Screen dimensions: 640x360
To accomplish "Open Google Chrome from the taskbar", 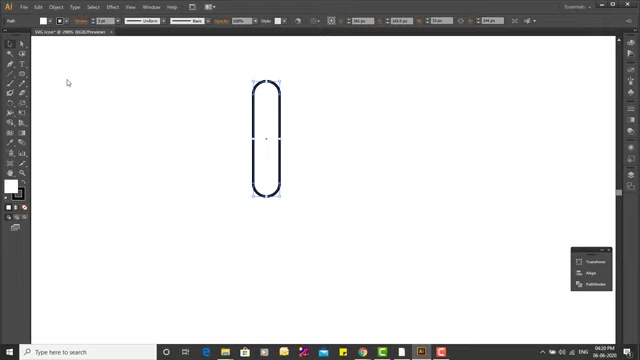I will coord(362,352).
